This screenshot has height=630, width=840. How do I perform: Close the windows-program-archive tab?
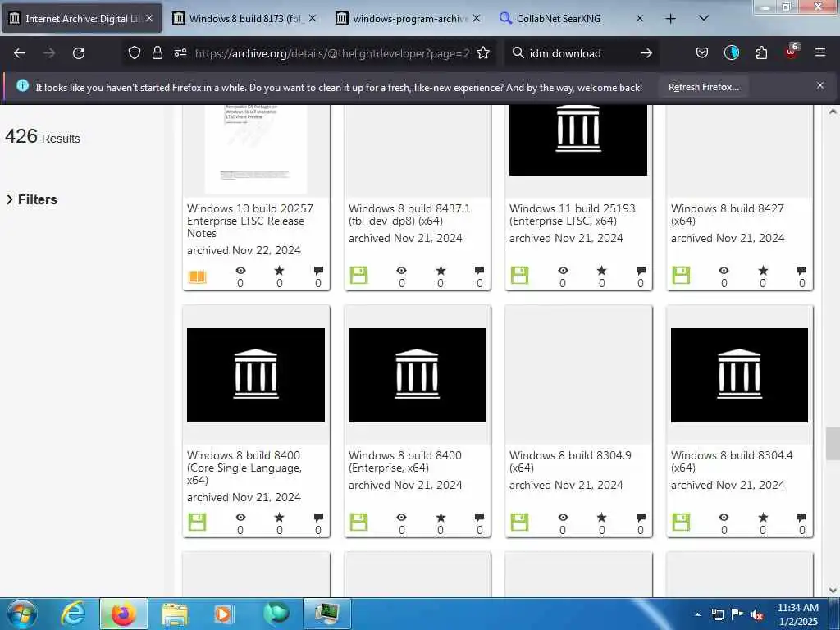pos(477,18)
